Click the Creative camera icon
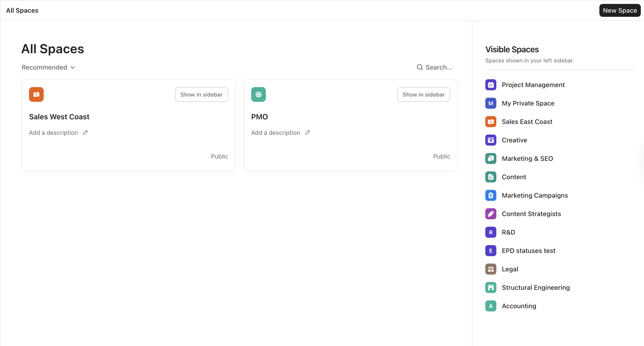The width and height of the screenshot is (644, 346). (491, 140)
